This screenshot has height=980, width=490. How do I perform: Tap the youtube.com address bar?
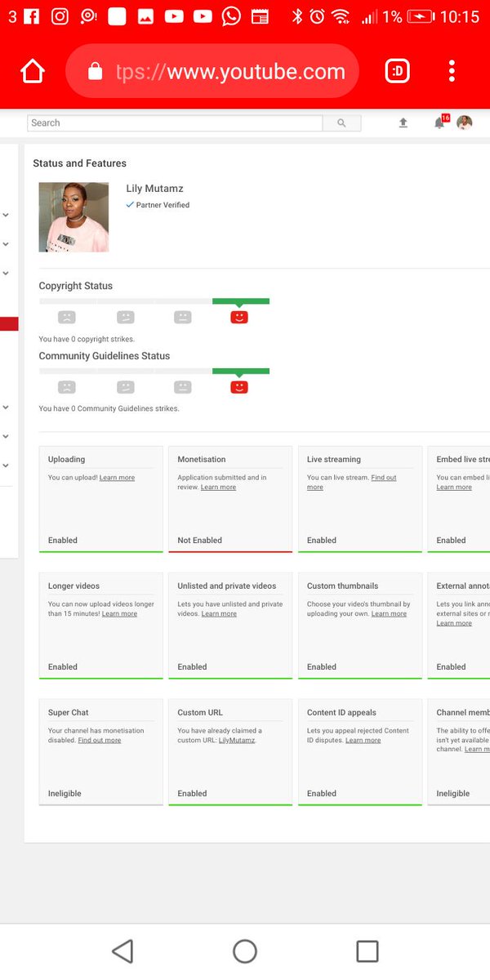tap(212, 72)
